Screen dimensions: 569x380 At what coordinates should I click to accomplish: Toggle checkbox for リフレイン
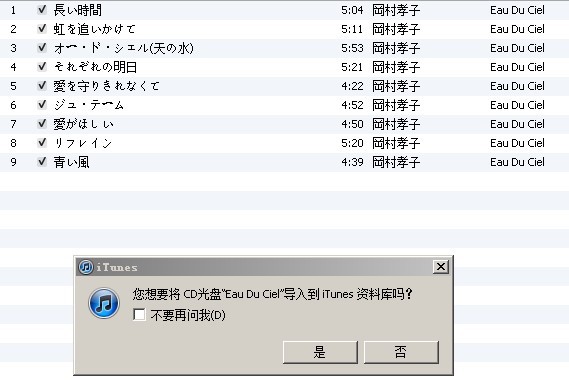tap(42, 143)
